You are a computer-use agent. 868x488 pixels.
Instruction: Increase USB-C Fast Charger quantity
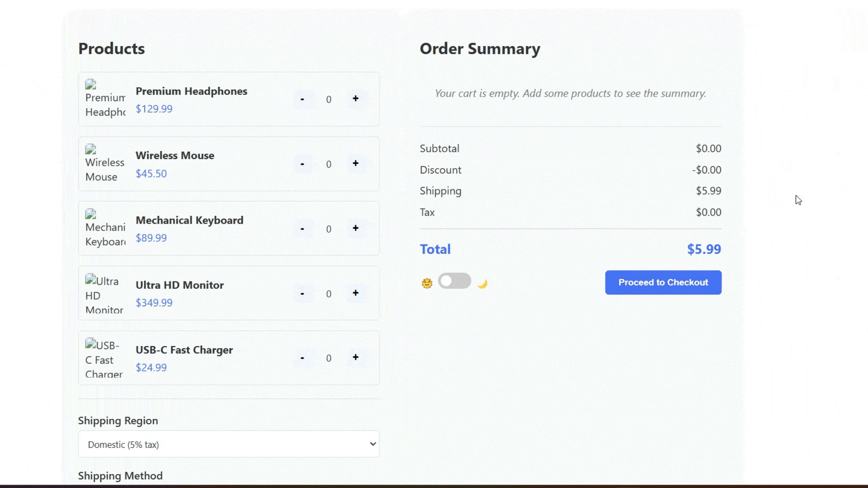pyautogui.click(x=355, y=357)
